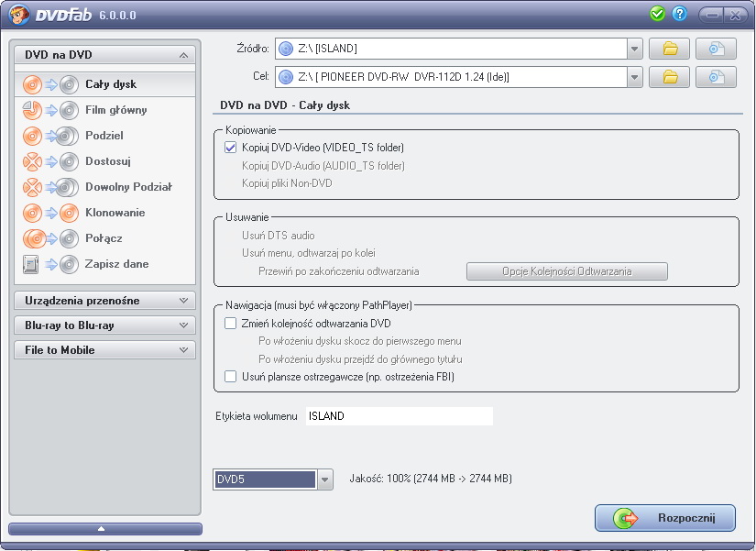Minimize the DVDFab window
This screenshot has height=551, width=756.
(712, 15)
